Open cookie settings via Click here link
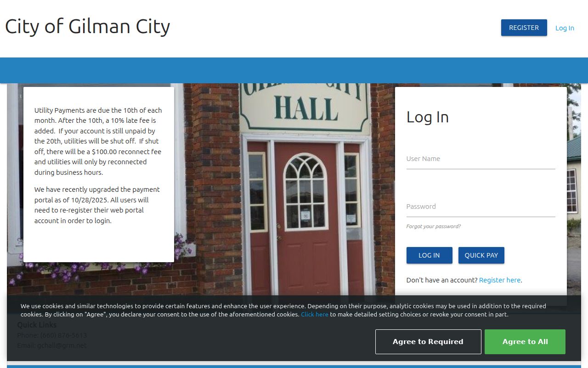 coord(315,315)
